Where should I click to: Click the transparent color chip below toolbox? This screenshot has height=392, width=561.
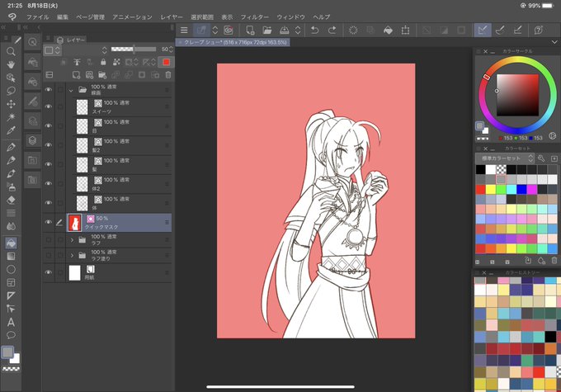[11, 369]
